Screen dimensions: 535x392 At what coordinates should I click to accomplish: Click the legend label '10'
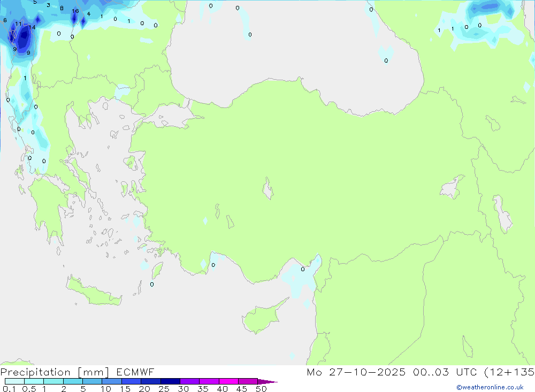[x=106, y=389]
